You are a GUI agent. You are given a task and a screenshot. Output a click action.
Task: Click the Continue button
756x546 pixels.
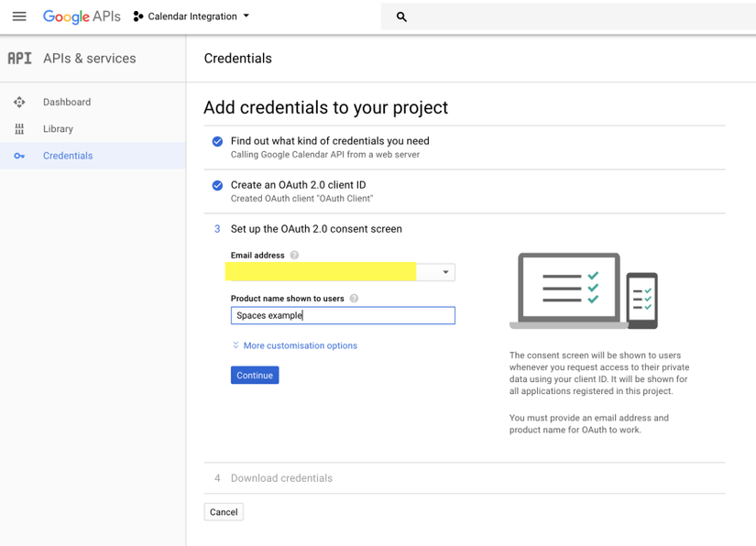coord(255,375)
